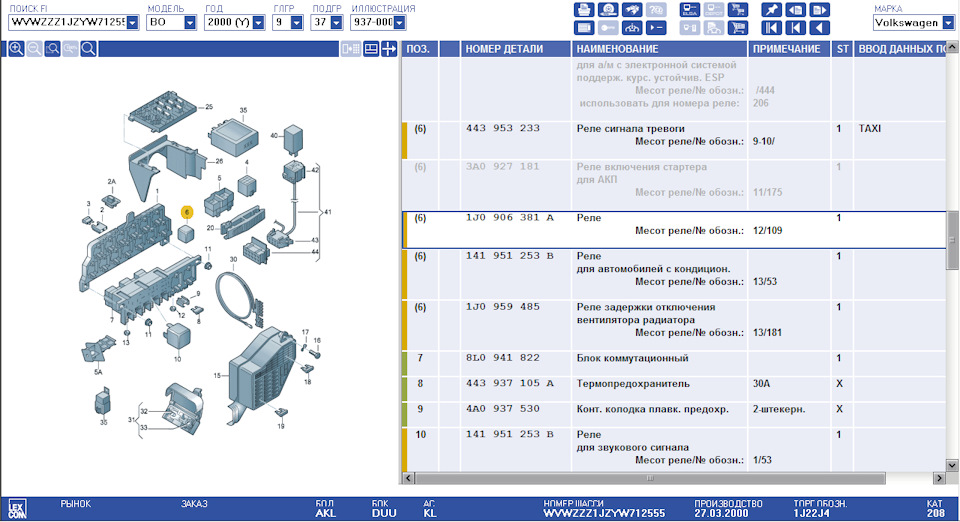This screenshot has width=960, height=522.
Task: Click the upper shopping cart icon
Action: pyautogui.click(x=738, y=10)
